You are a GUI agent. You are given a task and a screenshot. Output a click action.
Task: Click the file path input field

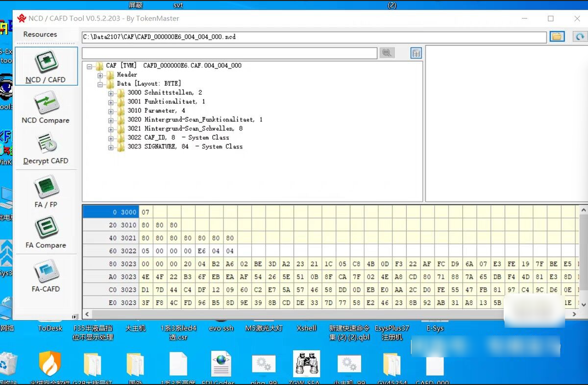[314, 37]
